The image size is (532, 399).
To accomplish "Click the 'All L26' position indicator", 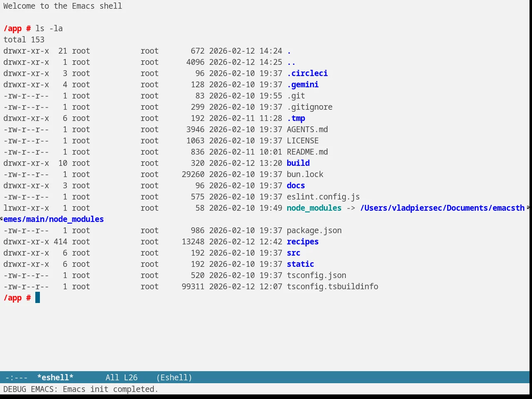I will (x=121, y=377).
